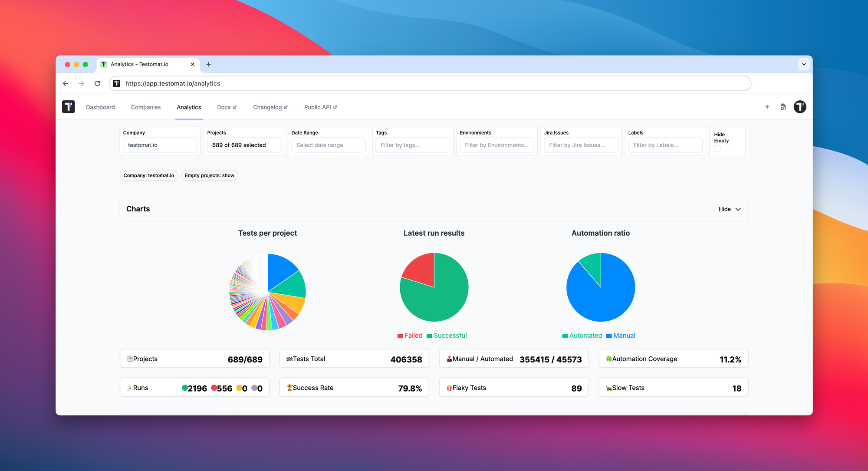The width and height of the screenshot is (868, 471).
Task: Click the gray runs status dot
Action: [254, 388]
